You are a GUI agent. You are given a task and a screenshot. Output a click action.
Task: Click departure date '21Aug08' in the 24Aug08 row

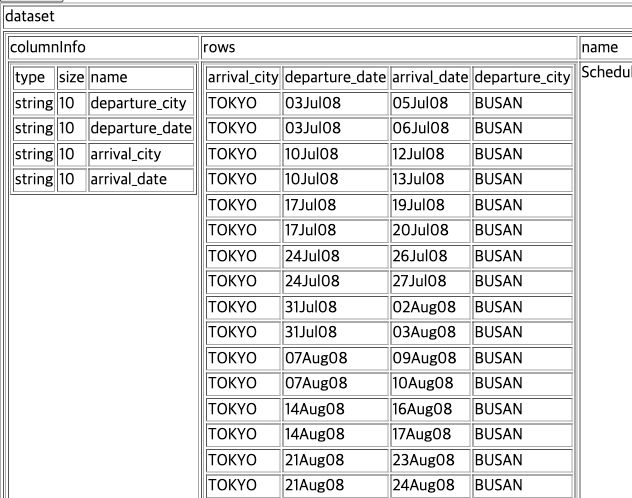point(335,486)
